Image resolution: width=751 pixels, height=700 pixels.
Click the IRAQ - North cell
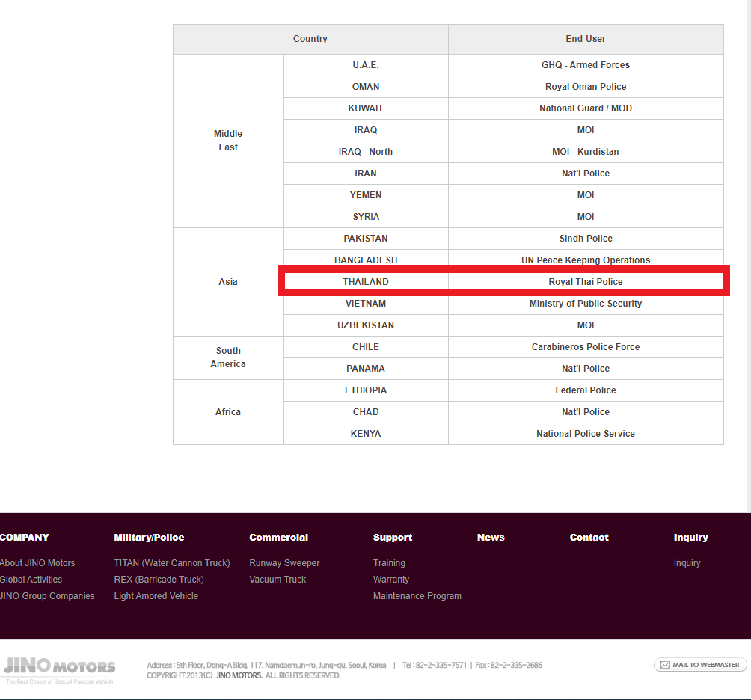click(366, 152)
